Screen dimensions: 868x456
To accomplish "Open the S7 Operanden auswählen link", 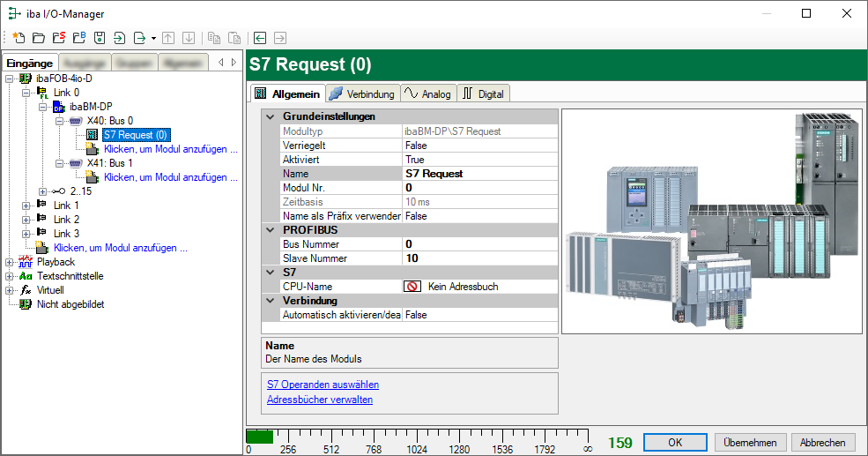I will [x=323, y=385].
